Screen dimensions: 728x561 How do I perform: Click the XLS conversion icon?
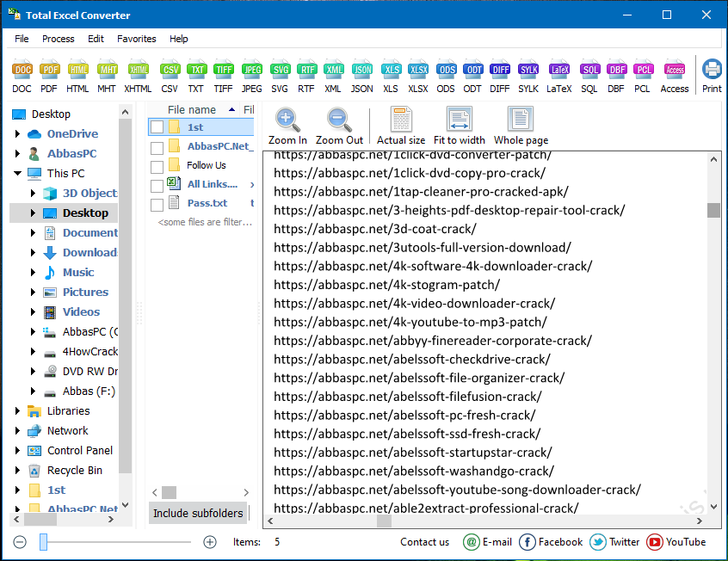(391, 77)
